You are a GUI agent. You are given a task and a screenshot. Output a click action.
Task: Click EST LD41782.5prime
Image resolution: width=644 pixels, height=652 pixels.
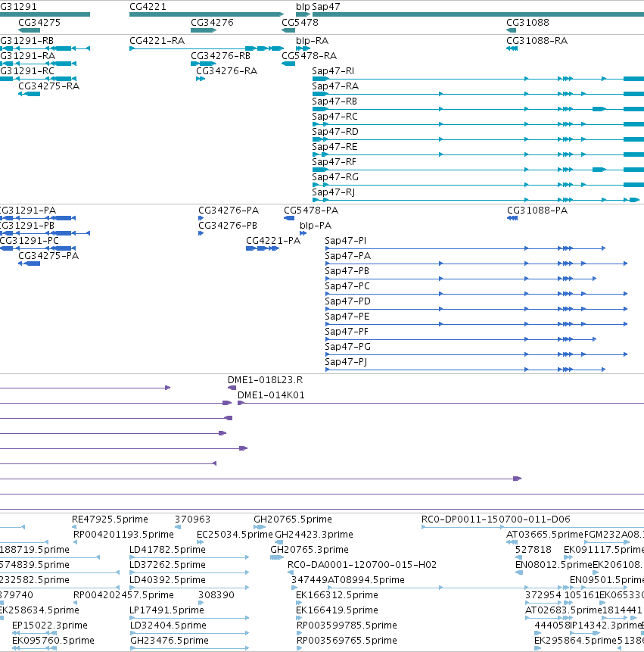click(167, 550)
